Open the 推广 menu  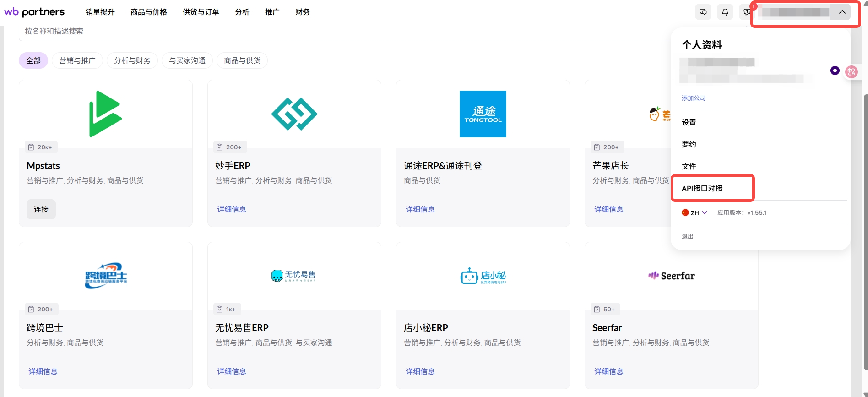pyautogui.click(x=272, y=12)
